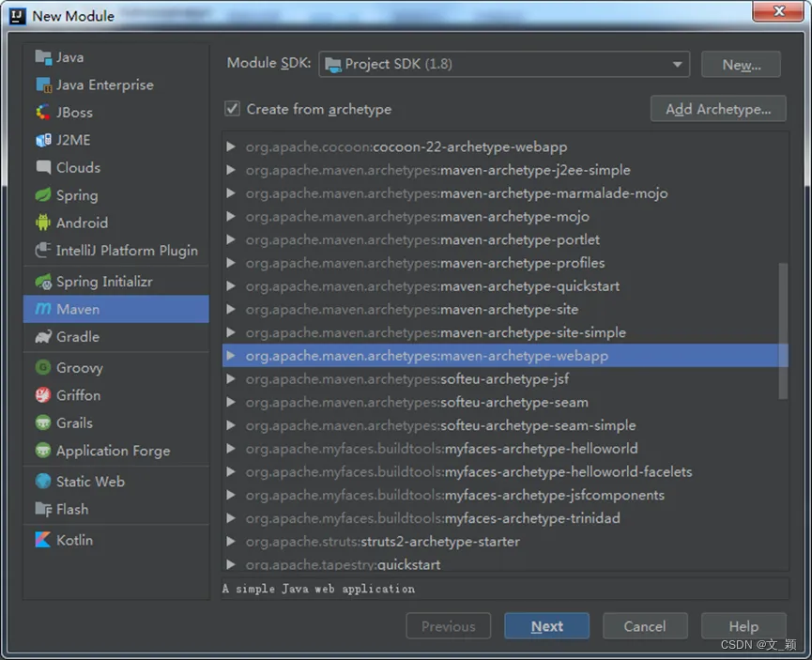812x660 pixels.
Task: Select the Gradle elephant icon
Action: point(43,337)
